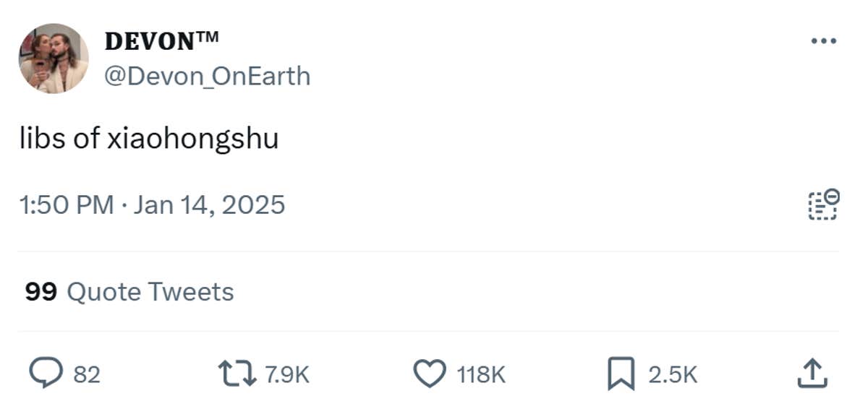Click the 7.9K retweets count
Viewport: 868px width, 409px height.
[286, 374]
